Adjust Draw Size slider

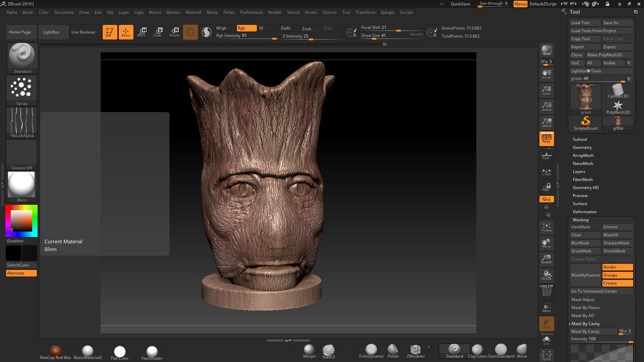point(392,36)
